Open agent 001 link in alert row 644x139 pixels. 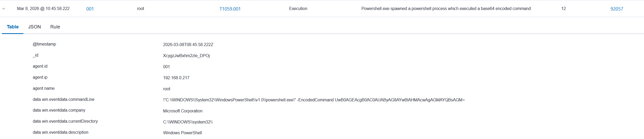tap(90, 9)
